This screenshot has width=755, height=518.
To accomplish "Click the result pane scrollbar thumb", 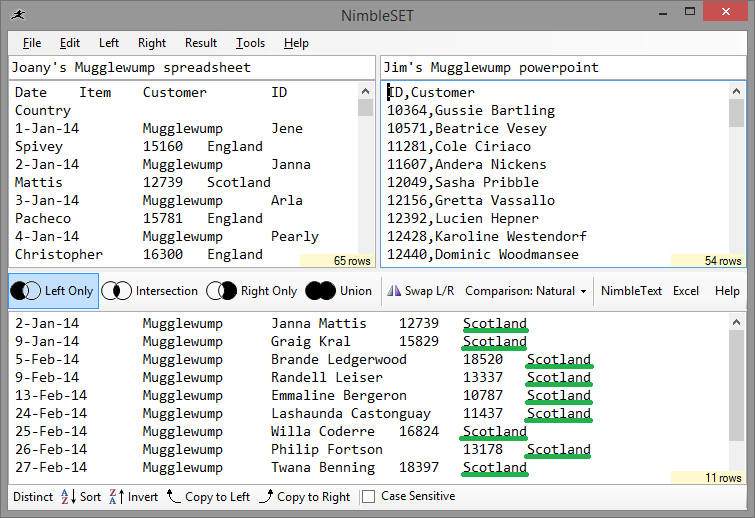I will click(x=736, y=385).
